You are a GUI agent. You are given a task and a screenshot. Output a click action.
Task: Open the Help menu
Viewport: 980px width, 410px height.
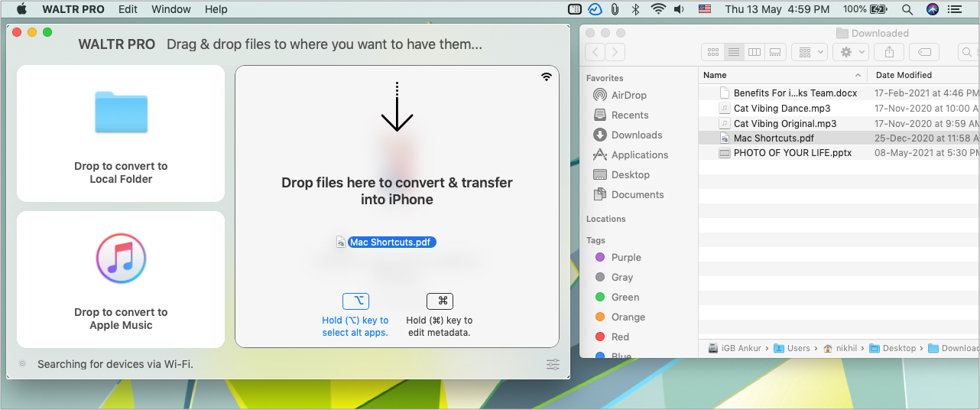(x=216, y=9)
